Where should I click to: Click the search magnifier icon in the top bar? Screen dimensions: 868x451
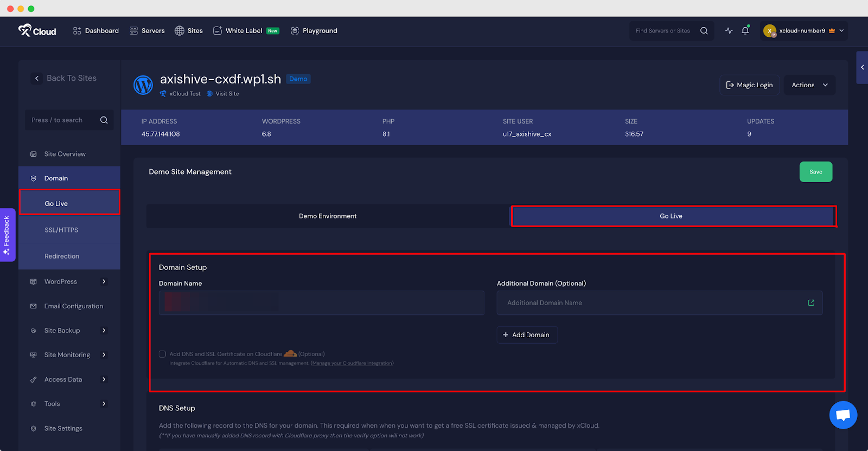point(704,31)
